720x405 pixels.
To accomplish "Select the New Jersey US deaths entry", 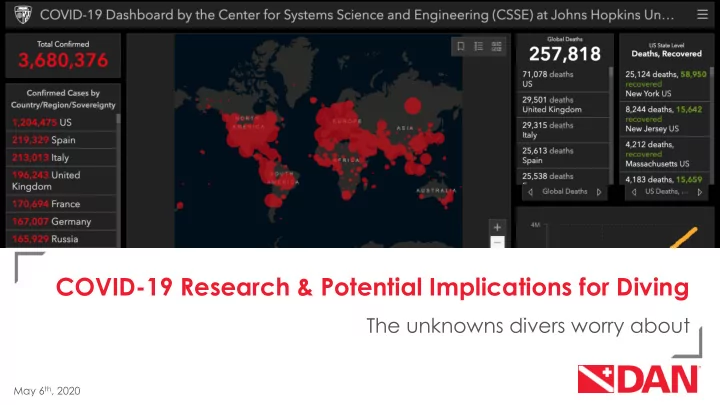I will click(x=665, y=119).
